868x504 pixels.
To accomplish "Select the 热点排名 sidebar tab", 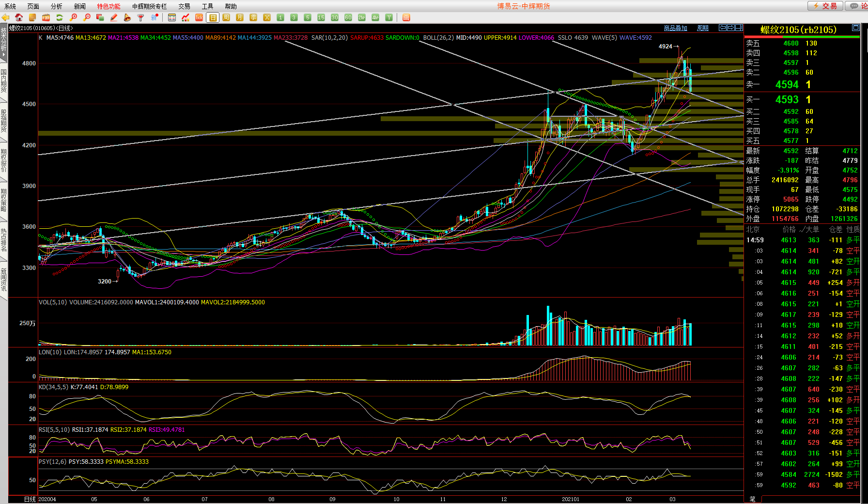I will coord(3,240).
